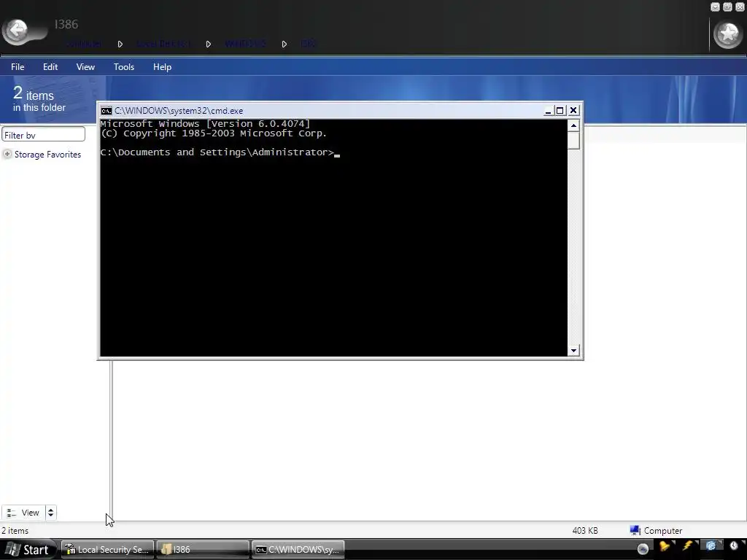Click the Computer icon in status bar
747x560 pixels.
[635, 531]
